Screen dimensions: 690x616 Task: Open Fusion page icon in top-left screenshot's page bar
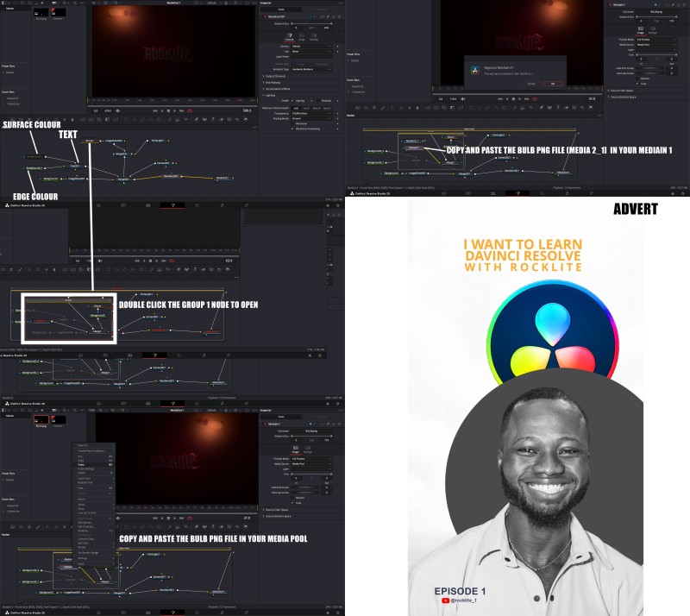coord(172,205)
